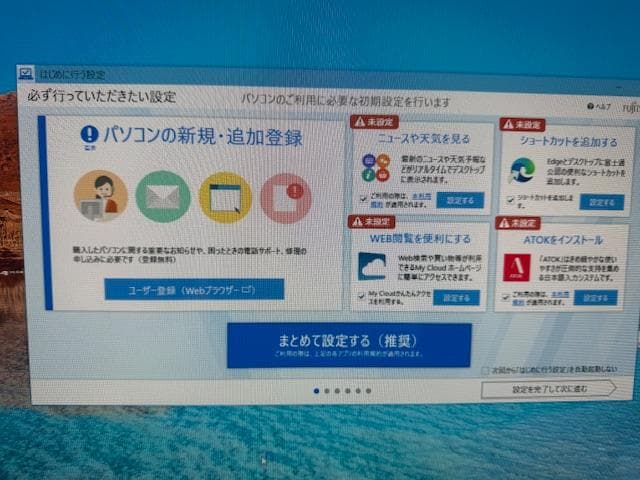Toggle checkbox in ニュースや天気を見る card

pos(363,199)
